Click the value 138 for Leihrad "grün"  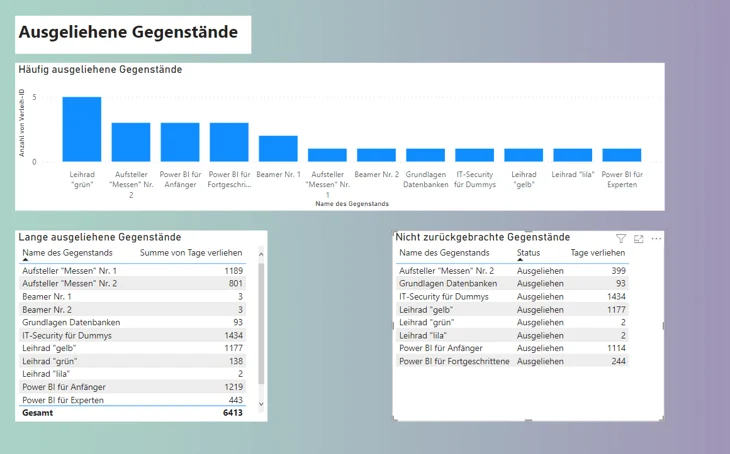click(236, 361)
